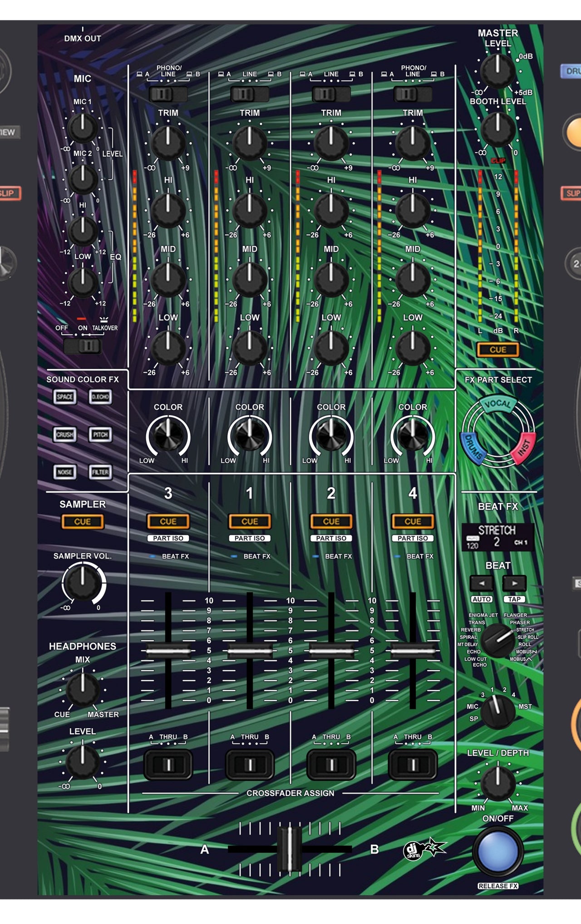Click the MIC LOW EQ knob
Viewport: 581px width, 924px height.
pyautogui.click(x=83, y=282)
